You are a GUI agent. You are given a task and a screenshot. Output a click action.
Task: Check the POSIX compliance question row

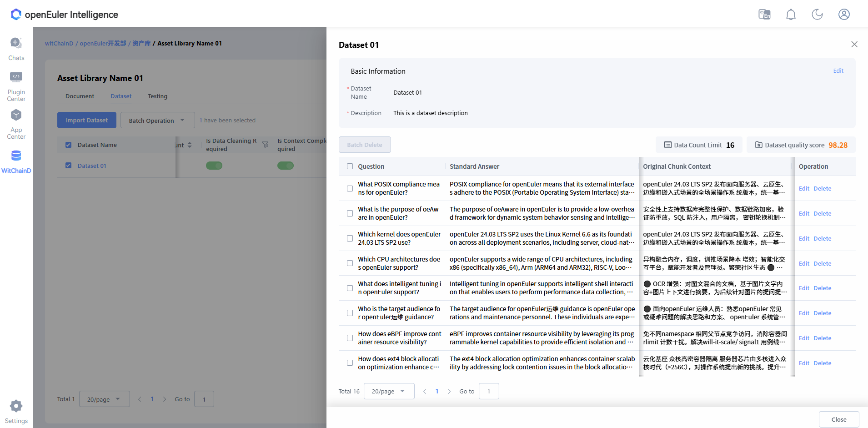pyautogui.click(x=350, y=188)
